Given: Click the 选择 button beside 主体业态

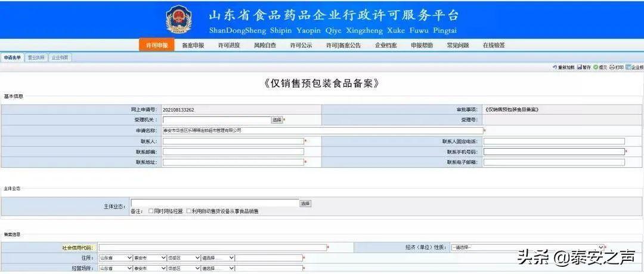Looking at the screenshot, I should 305,203.
